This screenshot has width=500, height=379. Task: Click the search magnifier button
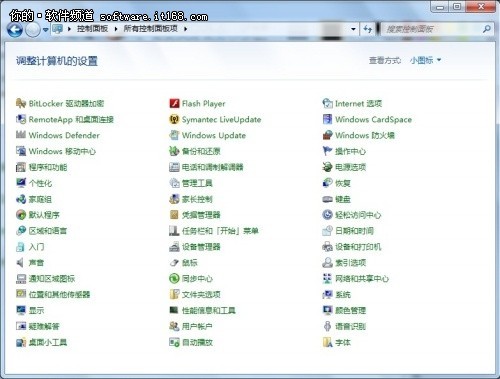point(487,29)
